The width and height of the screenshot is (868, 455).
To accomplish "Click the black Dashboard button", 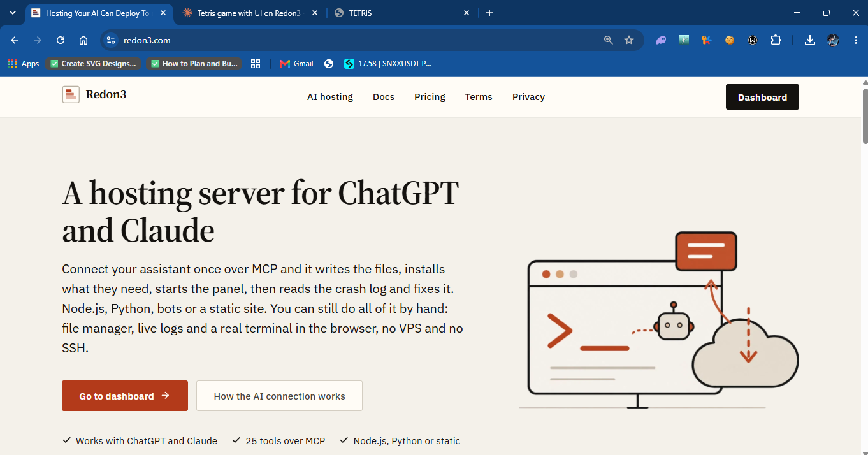I will (x=762, y=97).
